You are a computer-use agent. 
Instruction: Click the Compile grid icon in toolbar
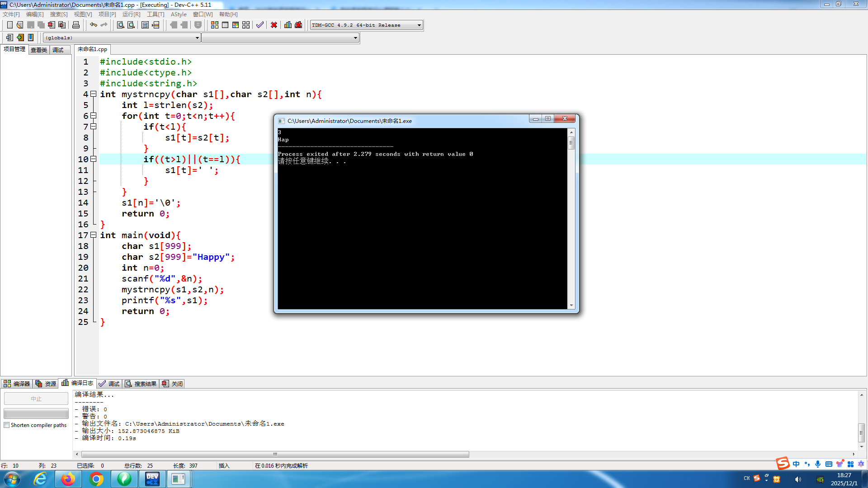215,25
